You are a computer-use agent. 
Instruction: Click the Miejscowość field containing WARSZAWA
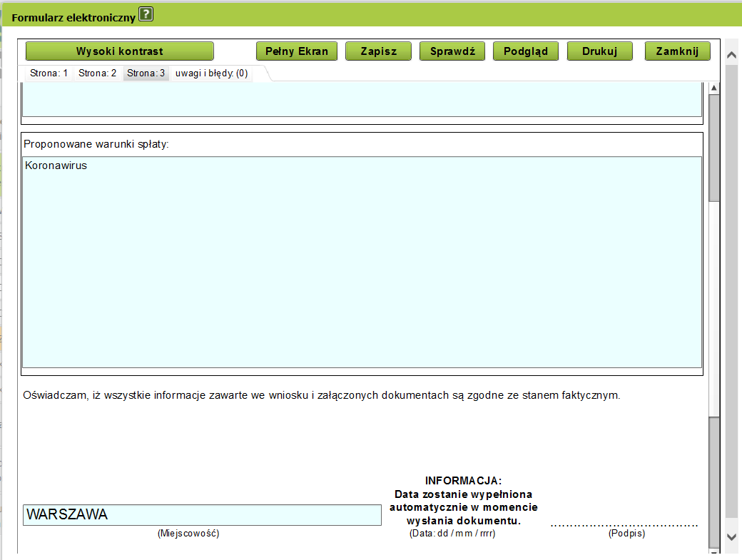click(x=202, y=515)
